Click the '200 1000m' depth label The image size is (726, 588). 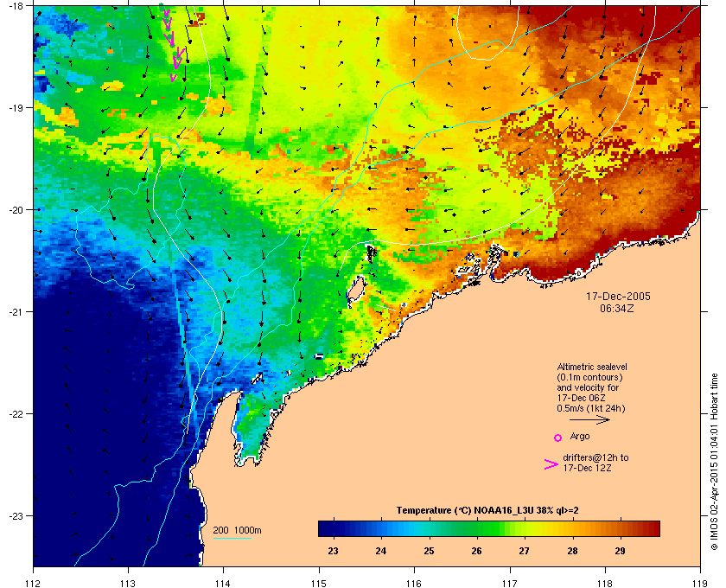tap(237, 531)
